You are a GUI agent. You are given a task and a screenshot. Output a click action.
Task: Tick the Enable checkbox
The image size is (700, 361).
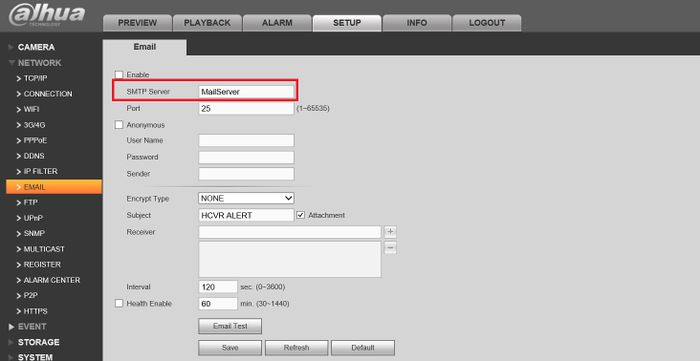tap(119, 75)
